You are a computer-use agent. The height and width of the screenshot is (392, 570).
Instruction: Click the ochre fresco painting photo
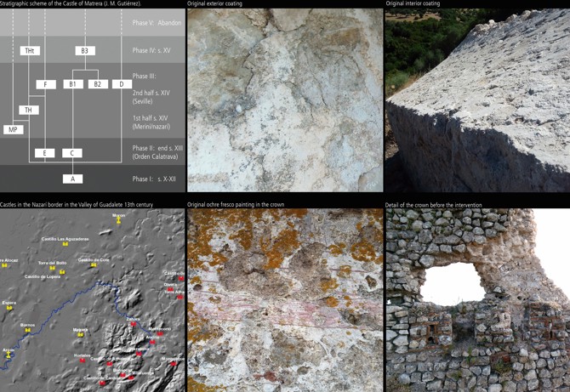[285, 300]
